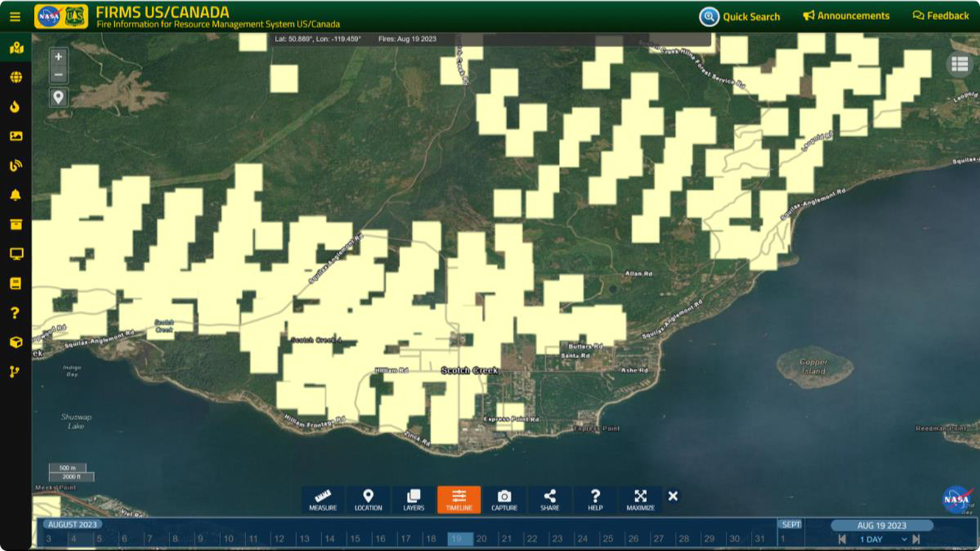Open the legend list icon on map

(959, 65)
